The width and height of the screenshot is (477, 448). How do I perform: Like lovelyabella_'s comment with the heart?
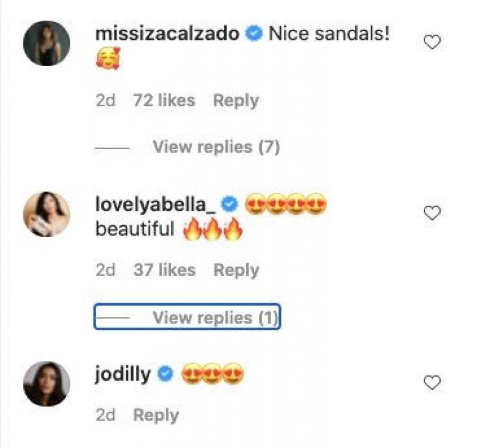tap(432, 213)
